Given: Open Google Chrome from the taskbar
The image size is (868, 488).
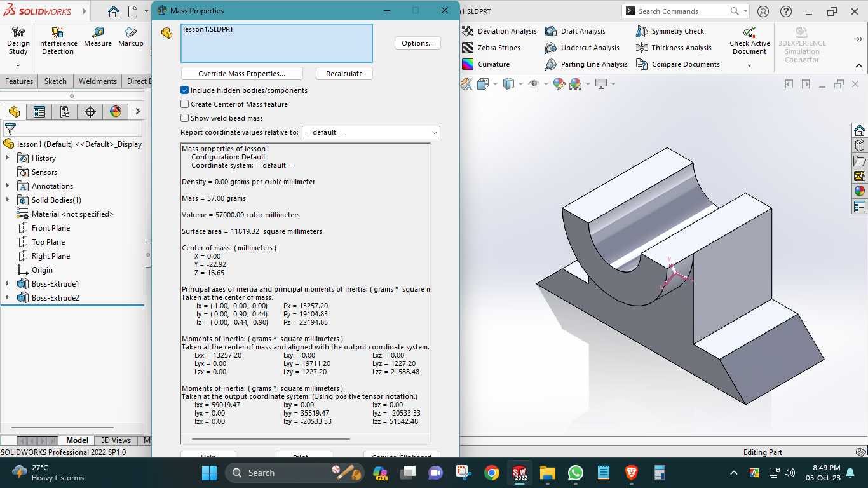Looking at the screenshot, I should (x=491, y=473).
